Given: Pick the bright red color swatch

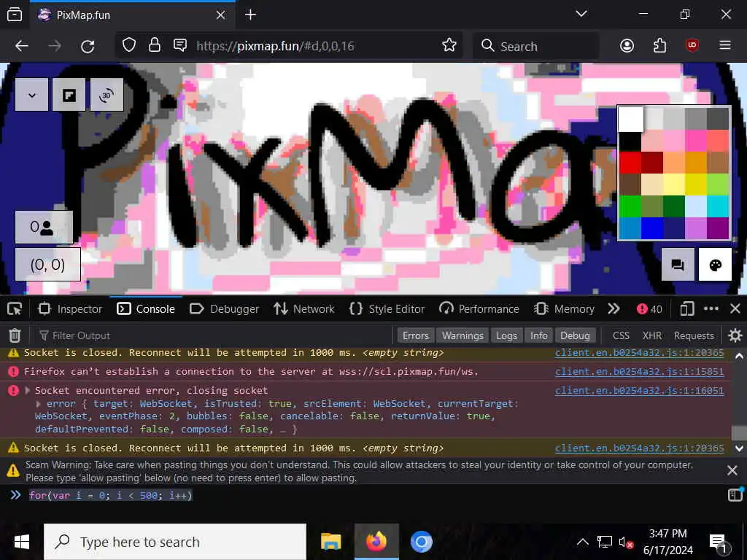Looking at the screenshot, I should [630, 163].
